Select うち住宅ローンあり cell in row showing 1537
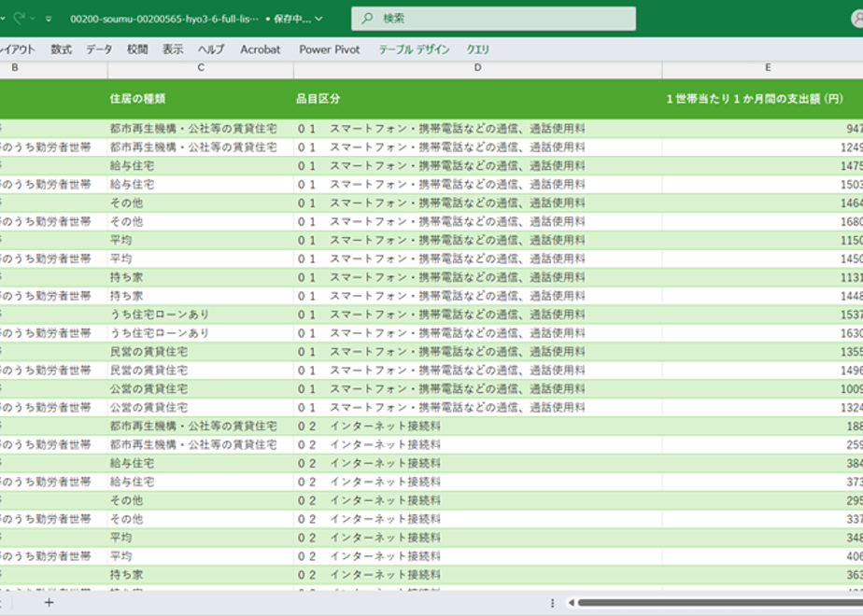863x616 pixels. tap(201, 315)
